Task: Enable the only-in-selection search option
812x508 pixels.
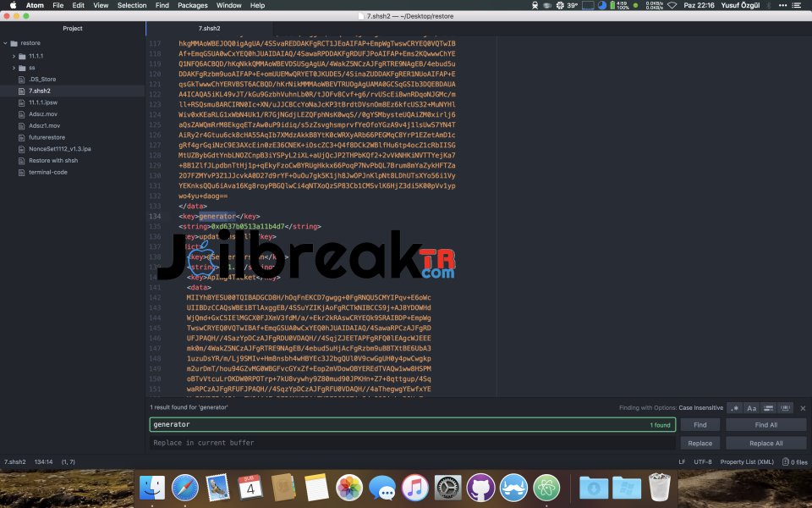Action: (x=767, y=408)
